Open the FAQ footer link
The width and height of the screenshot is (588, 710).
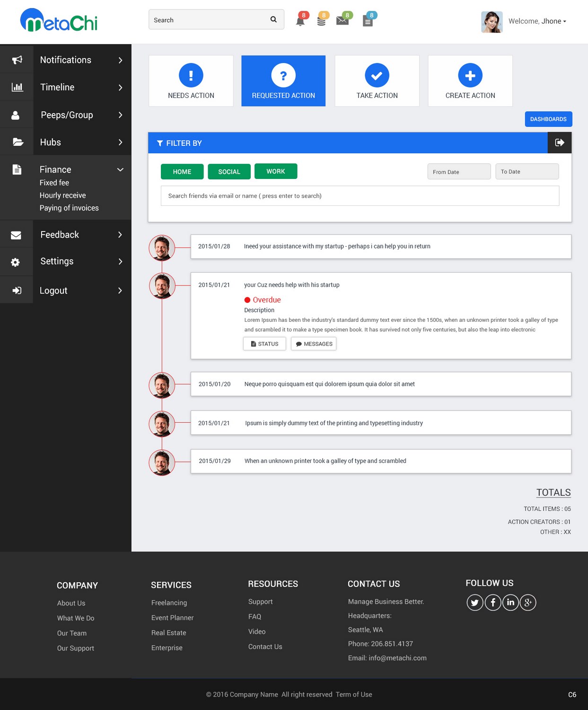click(255, 617)
